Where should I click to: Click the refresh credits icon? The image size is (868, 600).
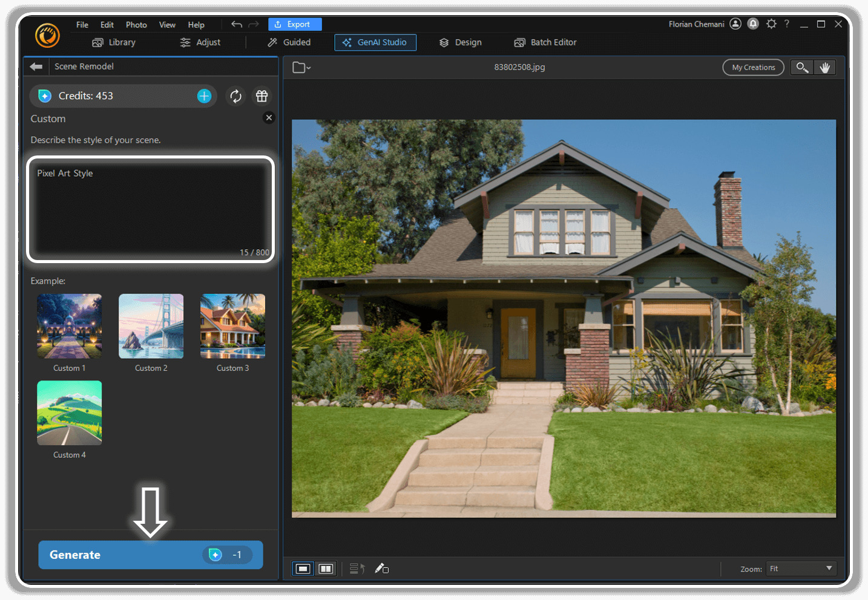pos(235,96)
